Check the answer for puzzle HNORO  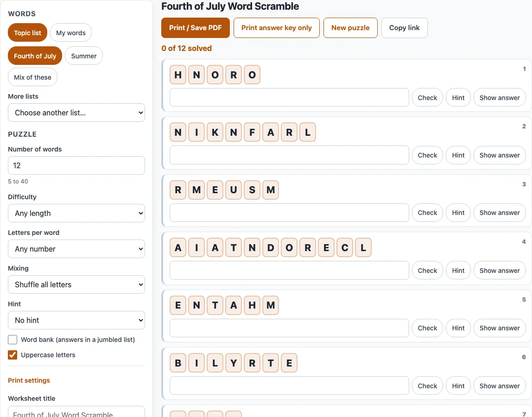tap(427, 97)
